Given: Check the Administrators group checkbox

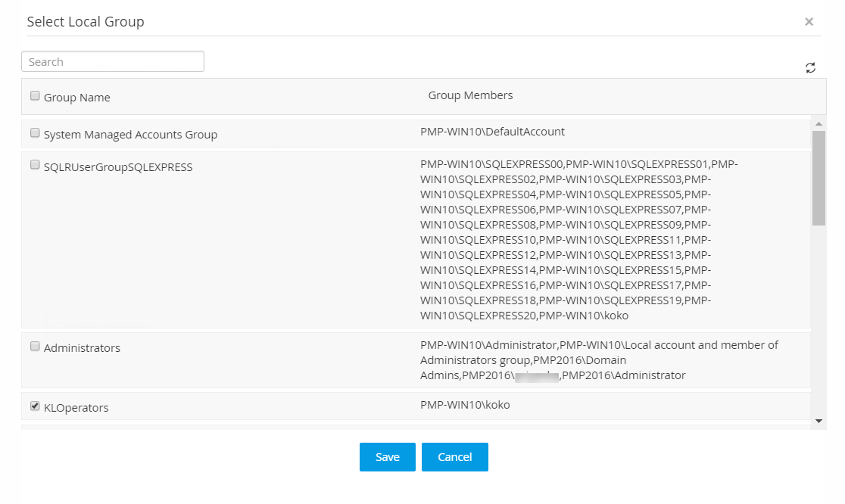Looking at the screenshot, I should [35, 347].
